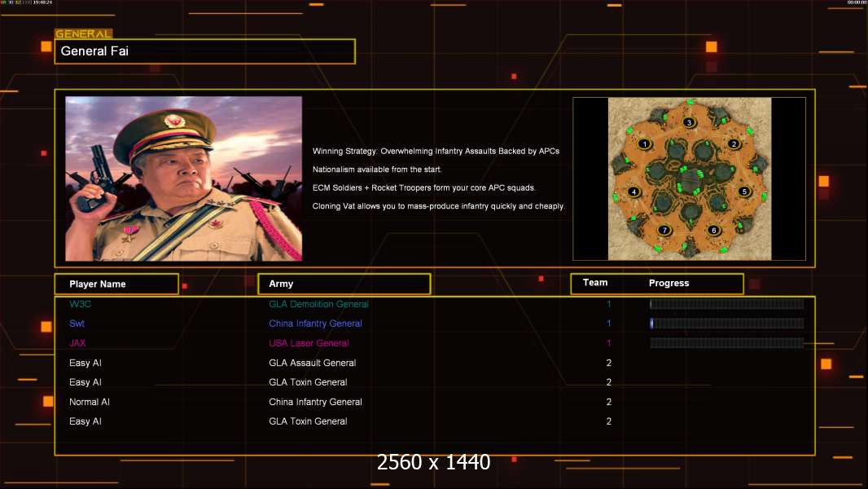Image resolution: width=868 pixels, height=489 pixels.
Task: Click team number for Normal AI
Action: click(x=609, y=402)
